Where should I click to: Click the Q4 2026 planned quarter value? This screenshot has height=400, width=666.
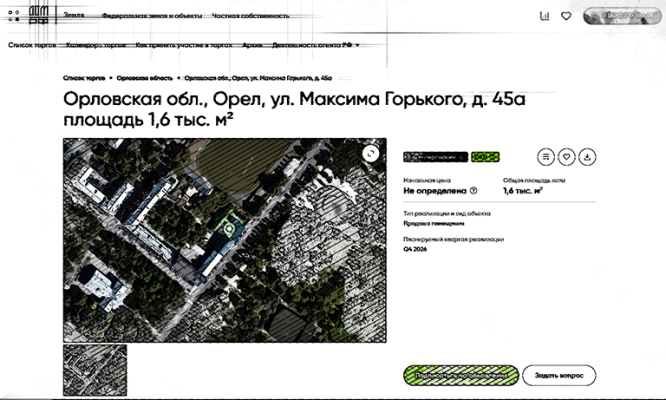(x=415, y=249)
